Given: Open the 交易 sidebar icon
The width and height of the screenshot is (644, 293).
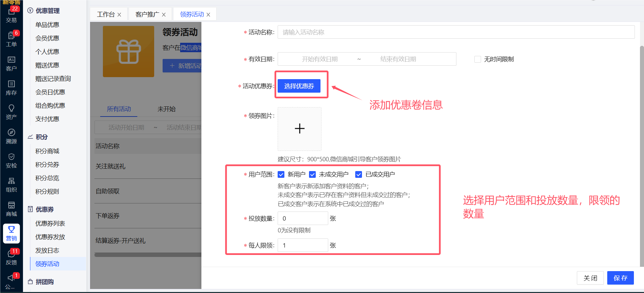Looking at the screenshot, I should coord(11,15).
